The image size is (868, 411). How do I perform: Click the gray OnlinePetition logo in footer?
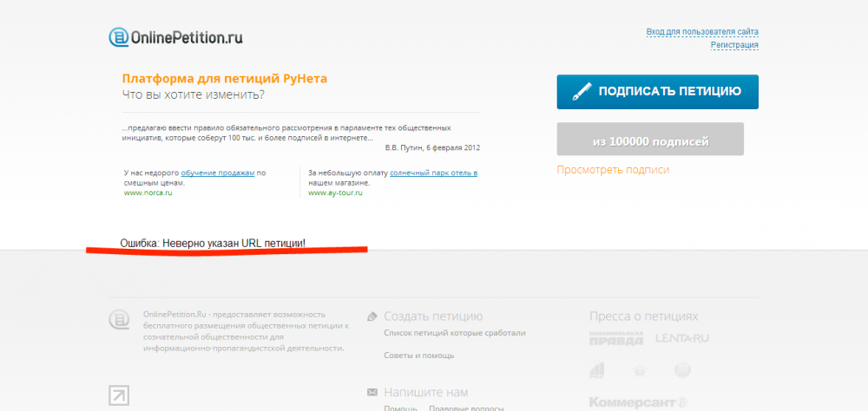[118, 320]
